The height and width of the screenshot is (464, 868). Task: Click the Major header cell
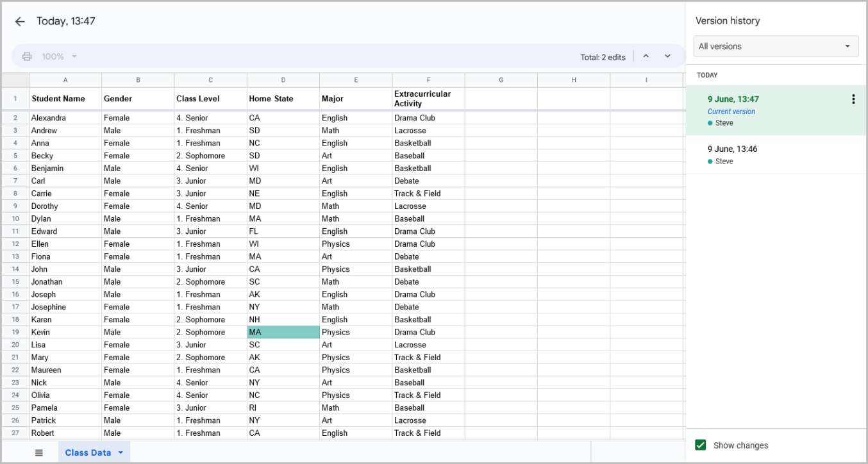(x=356, y=99)
